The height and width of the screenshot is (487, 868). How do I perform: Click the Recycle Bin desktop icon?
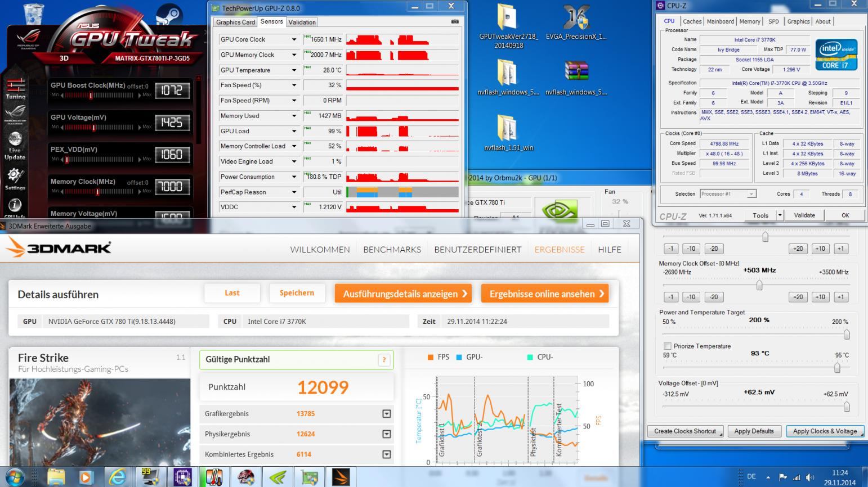point(35,15)
